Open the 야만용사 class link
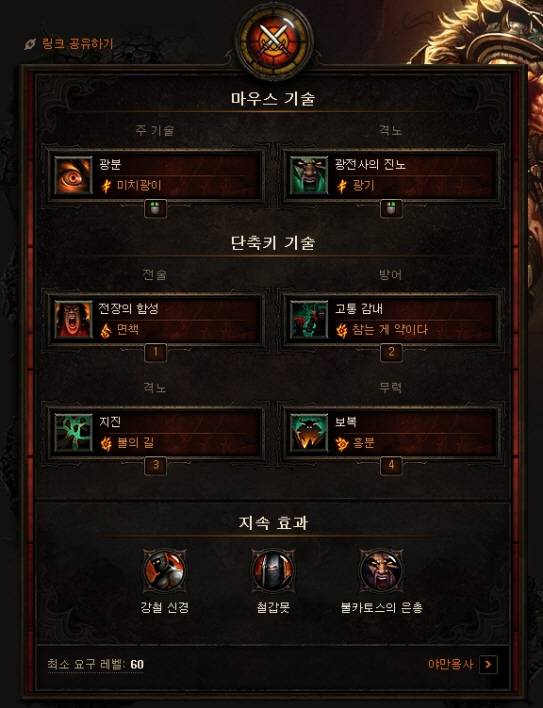This screenshot has height=708, width=543. [x=450, y=664]
